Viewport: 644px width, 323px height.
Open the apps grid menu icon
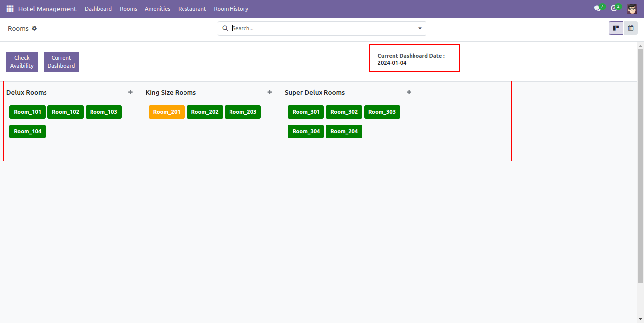point(10,9)
